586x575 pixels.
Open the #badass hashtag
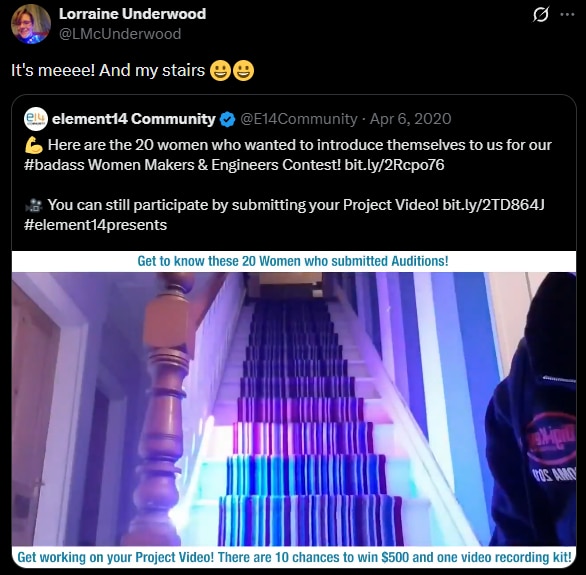pyautogui.click(x=54, y=165)
